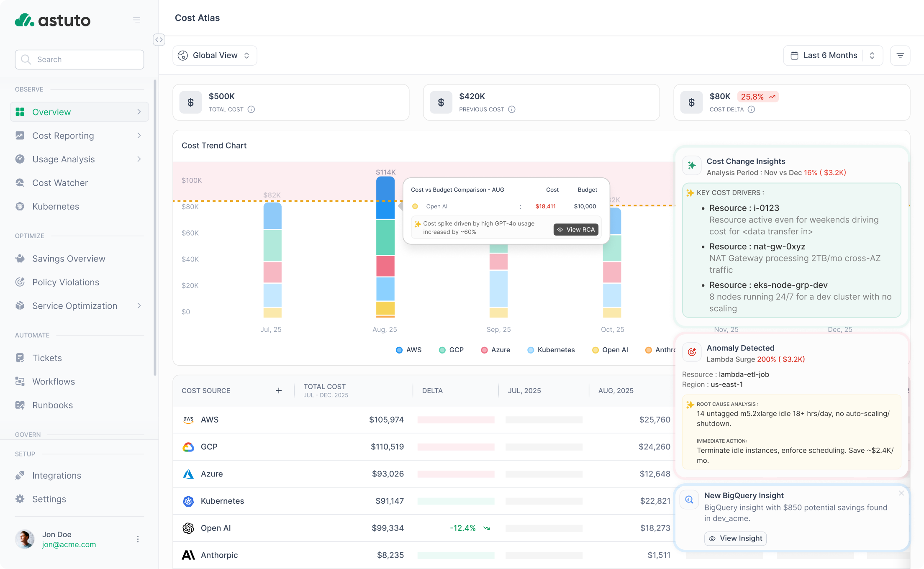Go to Policy Violations page
Screen dimensions: 924x569
pyautogui.click(x=66, y=282)
